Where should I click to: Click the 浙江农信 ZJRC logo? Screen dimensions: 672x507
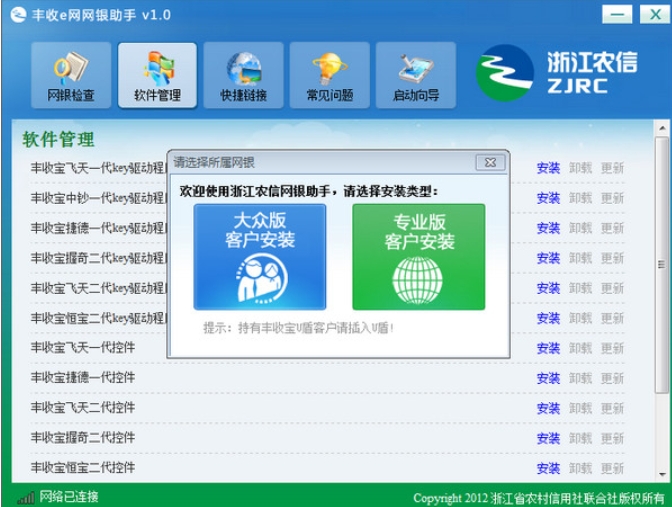(x=557, y=73)
